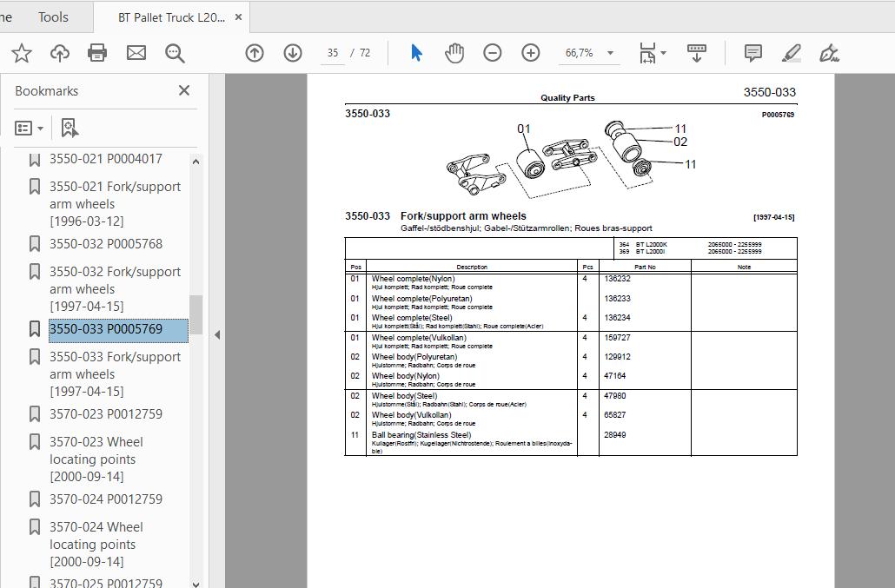Open the fit page options dropdown
The width and height of the screenshot is (895, 588).
[x=653, y=53]
